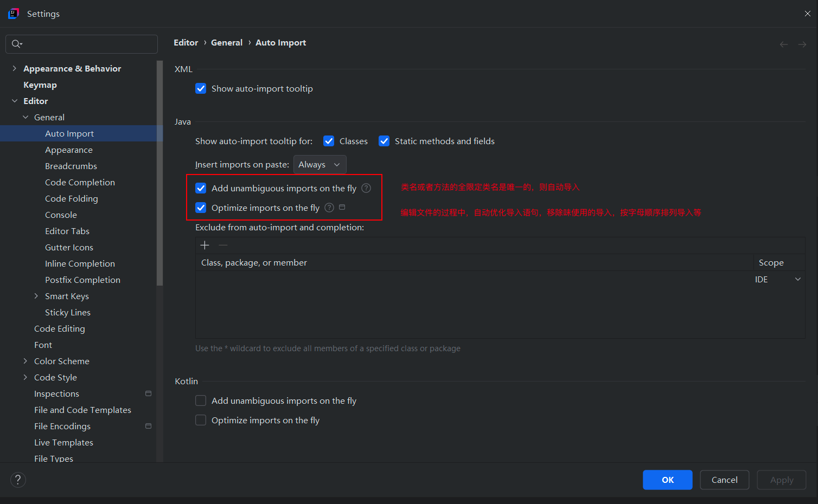
Task: Click the project icon beside Inspections
Action: pos(149,393)
